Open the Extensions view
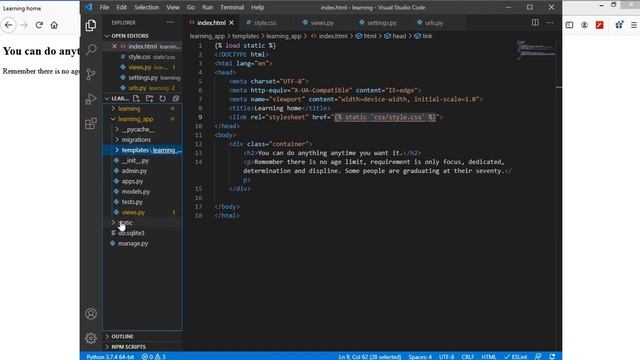The height and width of the screenshot is (360, 640). [91, 123]
